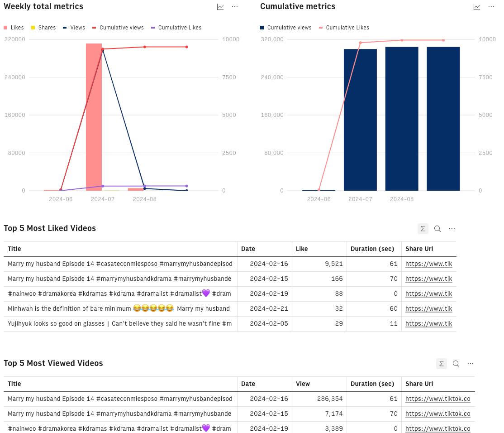Open ellipsis menu for Most Viewed Videos table
504x433 pixels.
[x=471, y=364]
